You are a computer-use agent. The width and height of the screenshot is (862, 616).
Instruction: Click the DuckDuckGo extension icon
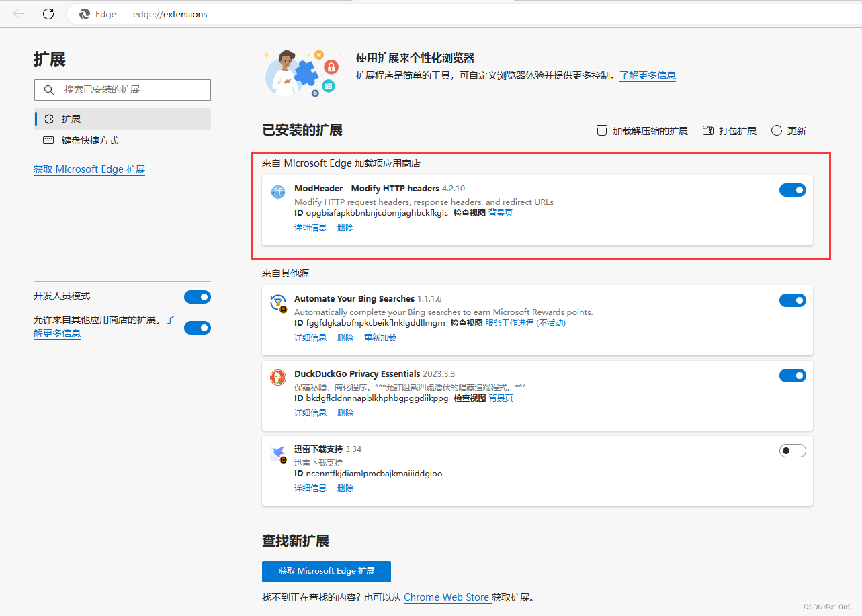[x=278, y=378]
